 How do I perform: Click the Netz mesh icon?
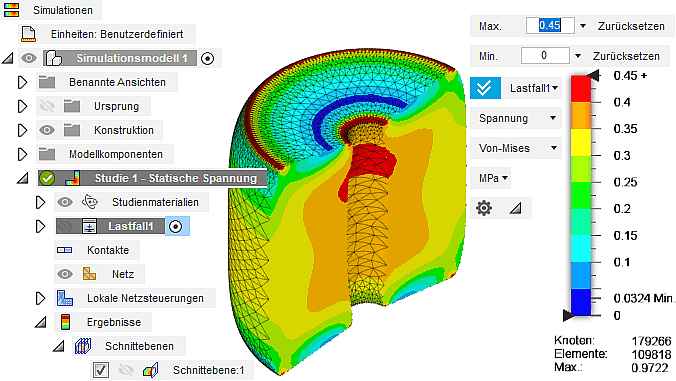[x=89, y=274]
